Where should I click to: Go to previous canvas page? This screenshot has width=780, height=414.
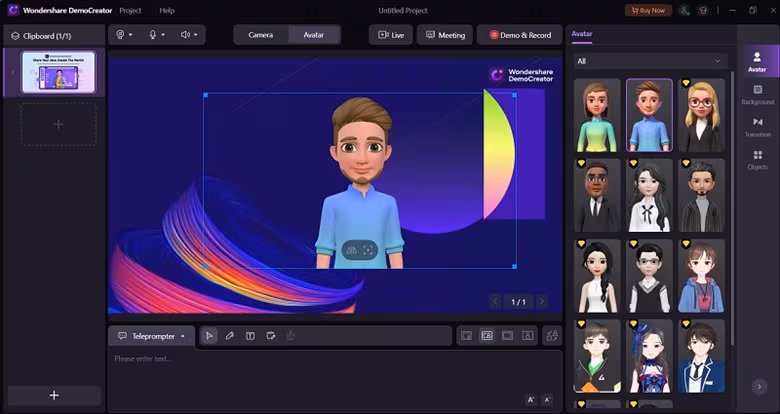(x=495, y=302)
